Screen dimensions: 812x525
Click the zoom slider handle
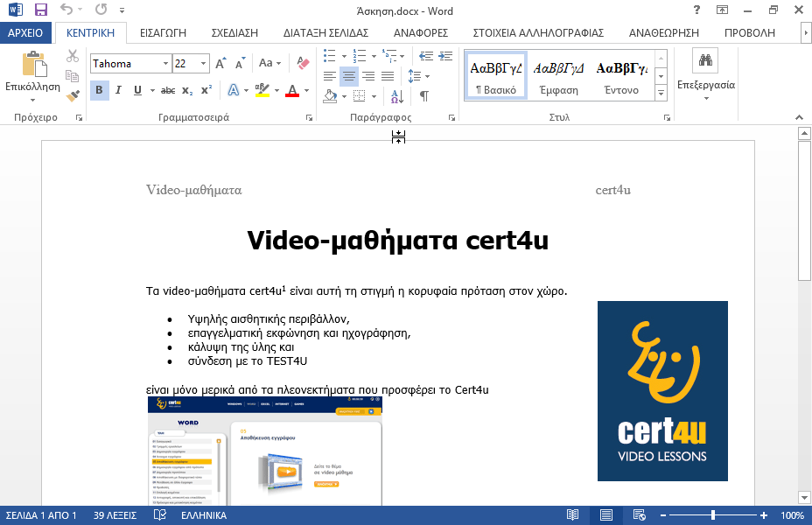pos(713,515)
